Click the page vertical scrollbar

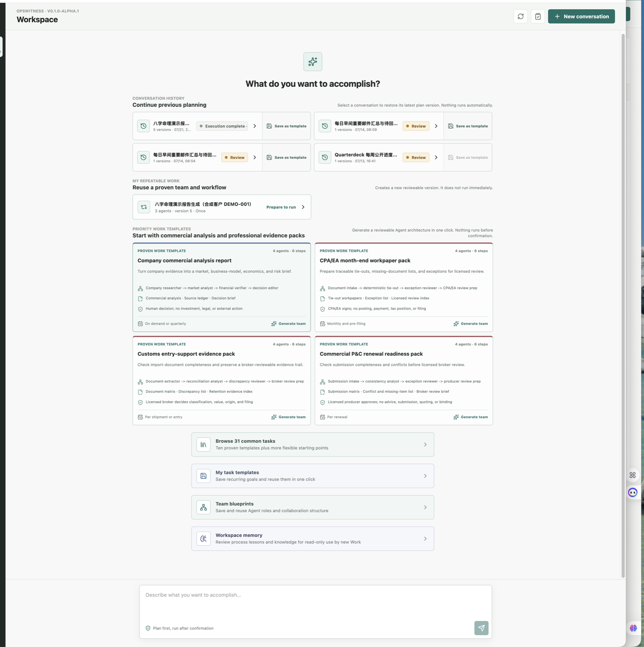click(x=623, y=306)
